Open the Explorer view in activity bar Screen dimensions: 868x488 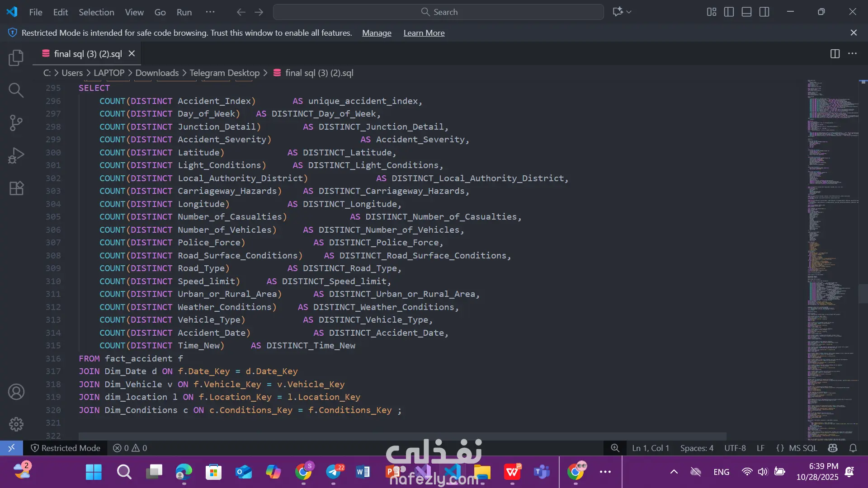click(16, 58)
